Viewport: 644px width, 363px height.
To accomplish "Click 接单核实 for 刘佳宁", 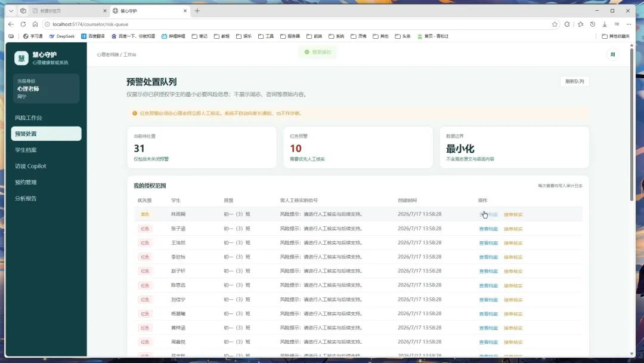I will tap(513, 300).
